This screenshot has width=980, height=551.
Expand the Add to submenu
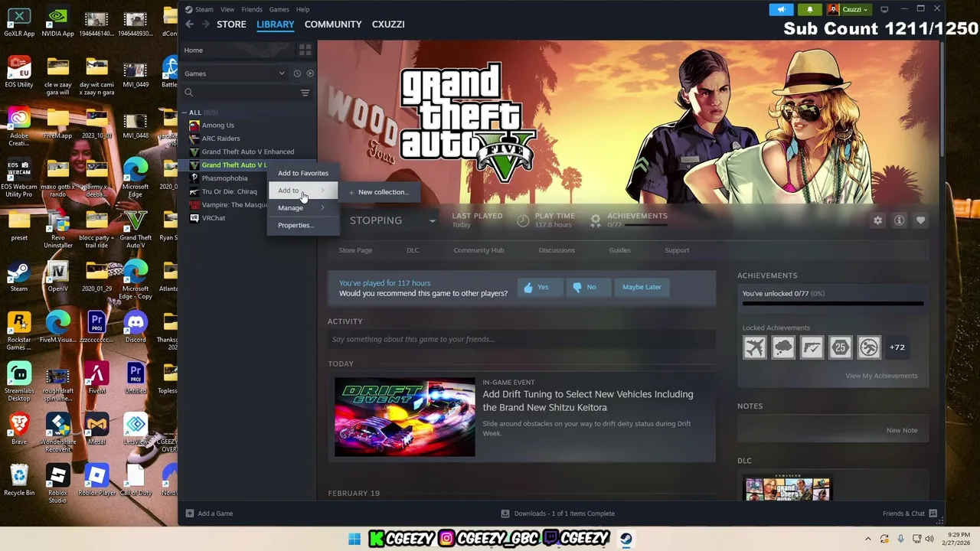(x=302, y=191)
